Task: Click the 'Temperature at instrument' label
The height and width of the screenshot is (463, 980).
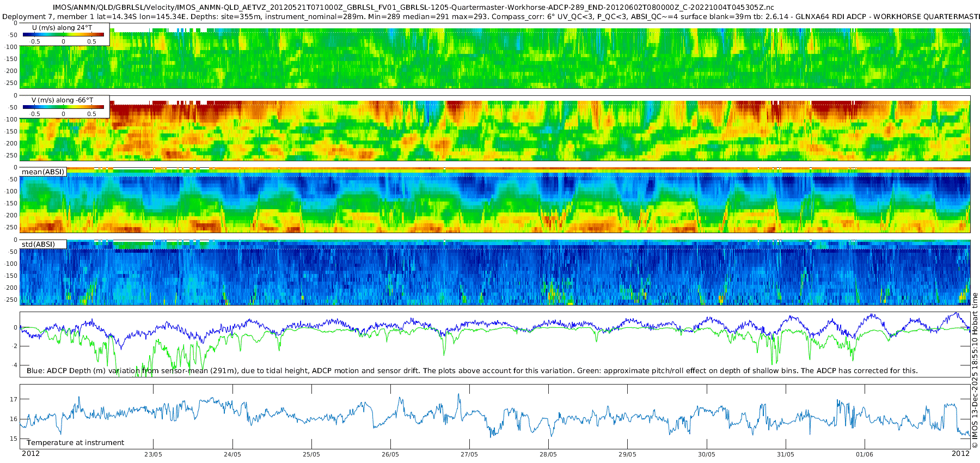Action: [x=75, y=443]
